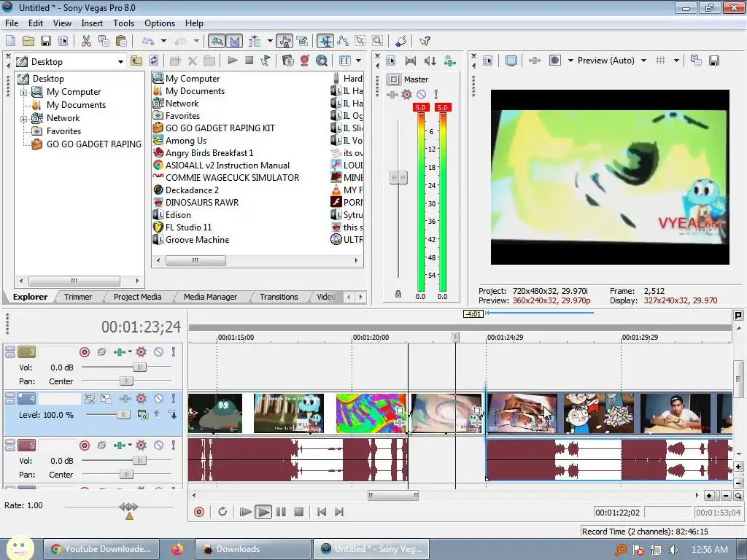Viewport: 747px width, 560px height.
Task: Click Event Pan/Crop on swirl clip
Action: (x=476, y=410)
